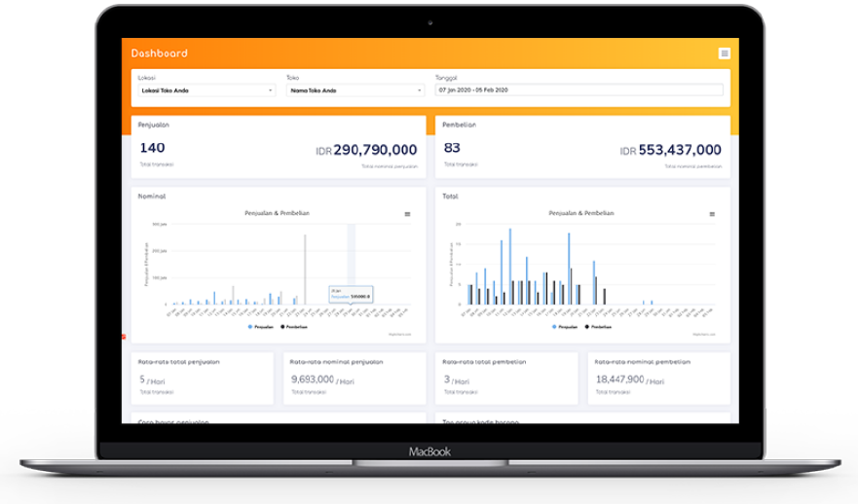Click the Dashboard title in header
The image size is (858, 504).
click(159, 54)
